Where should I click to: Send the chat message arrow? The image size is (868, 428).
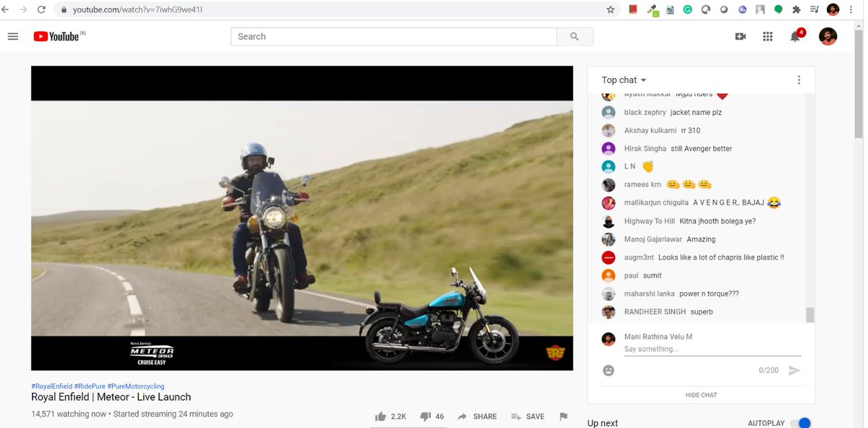(x=794, y=370)
